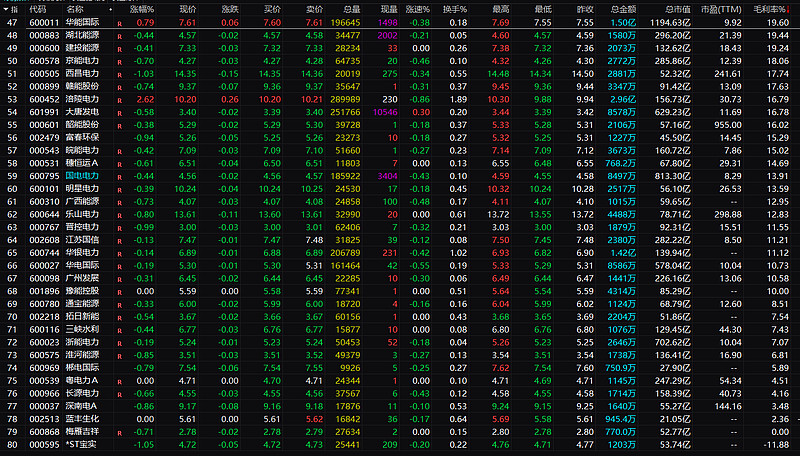Sort by the 名称 column header

tap(74, 9)
